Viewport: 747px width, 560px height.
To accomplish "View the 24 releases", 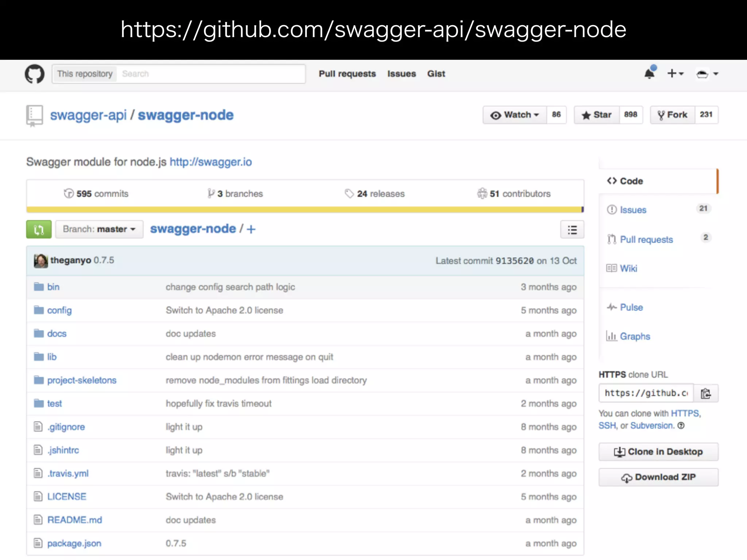I will 375,194.
